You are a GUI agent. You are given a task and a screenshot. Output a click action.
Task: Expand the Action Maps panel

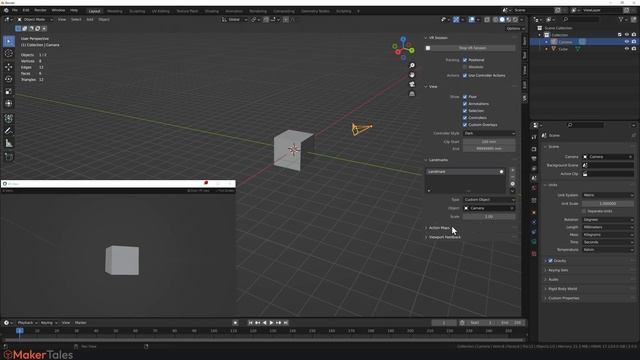pos(439,228)
